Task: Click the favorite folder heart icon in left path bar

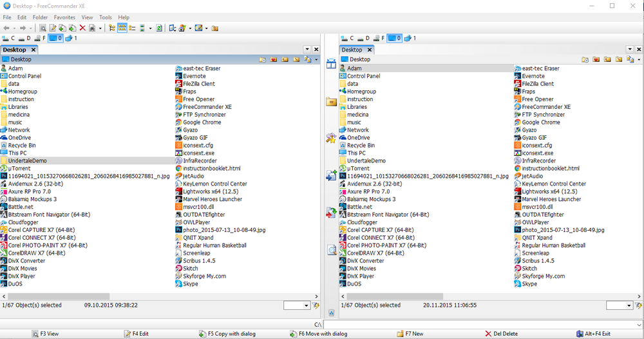Action: click(274, 59)
